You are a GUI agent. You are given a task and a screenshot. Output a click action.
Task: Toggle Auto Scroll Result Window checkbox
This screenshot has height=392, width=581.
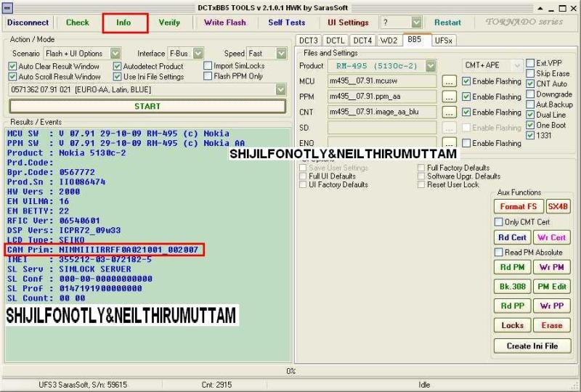[x=12, y=76]
